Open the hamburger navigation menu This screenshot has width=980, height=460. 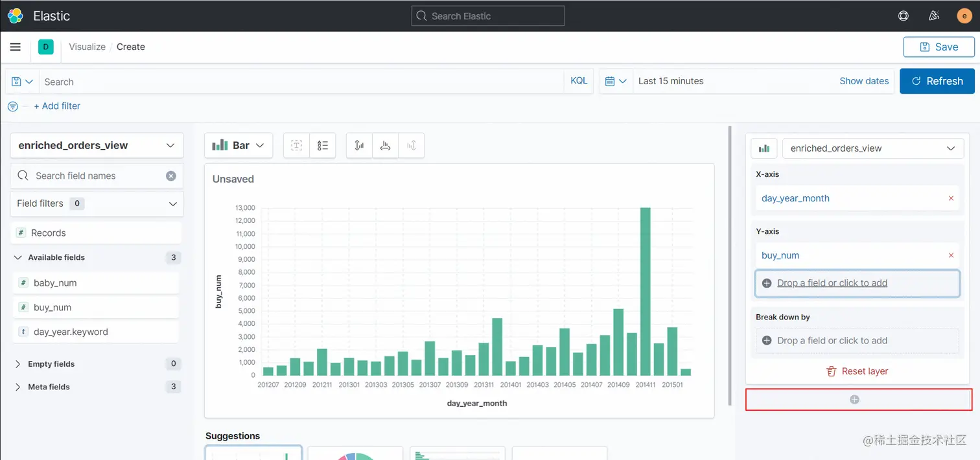click(16, 47)
